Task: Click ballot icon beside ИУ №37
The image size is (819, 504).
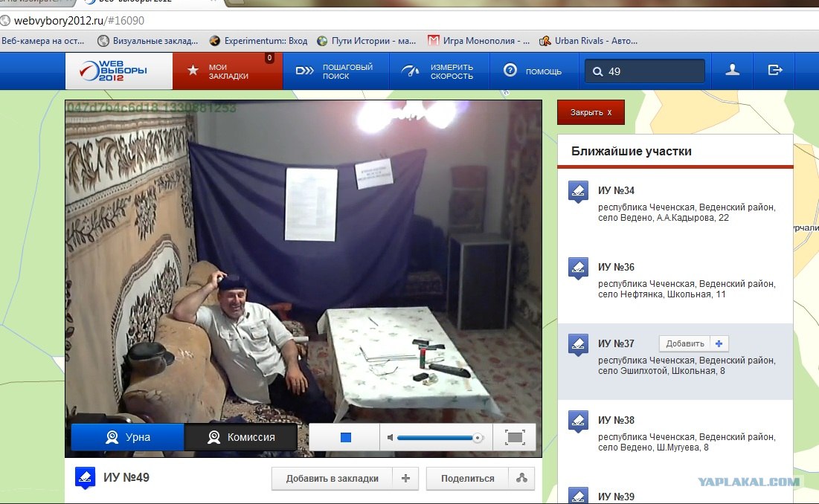Action: (578, 345)
